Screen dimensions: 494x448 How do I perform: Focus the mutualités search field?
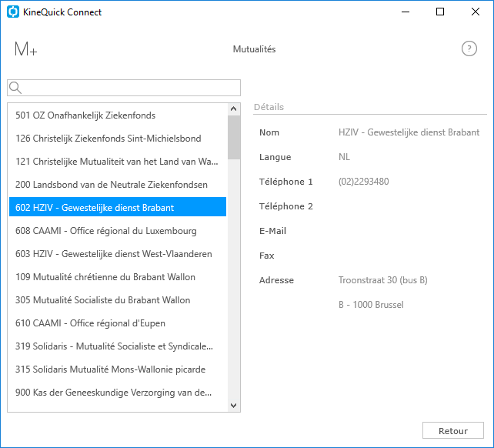tap(124, 88)
